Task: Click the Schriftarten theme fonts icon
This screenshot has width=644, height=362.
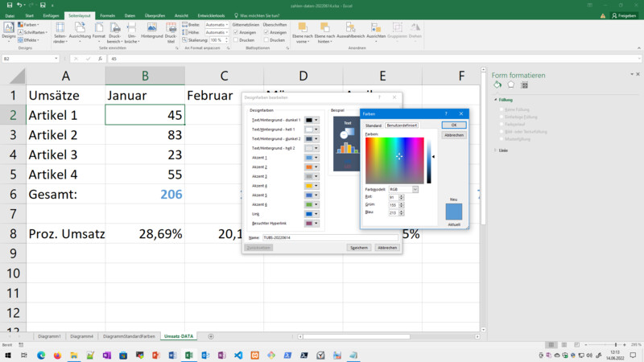Action: coord(21,32)
